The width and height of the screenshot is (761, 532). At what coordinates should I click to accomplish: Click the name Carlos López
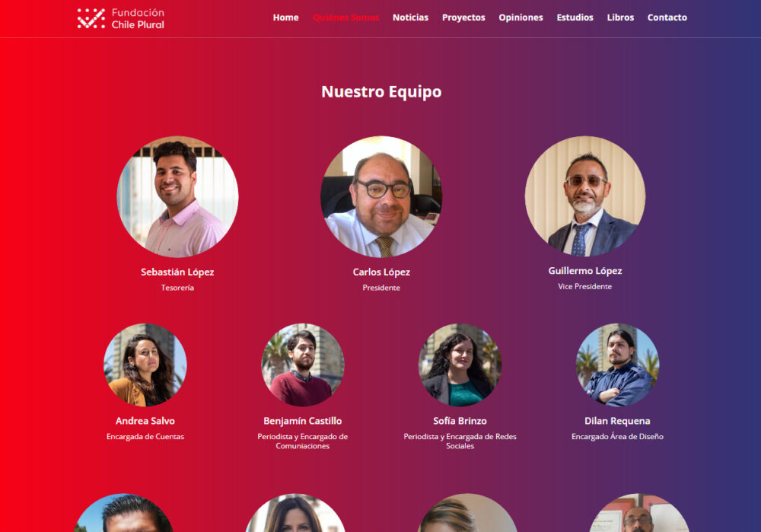381,272
